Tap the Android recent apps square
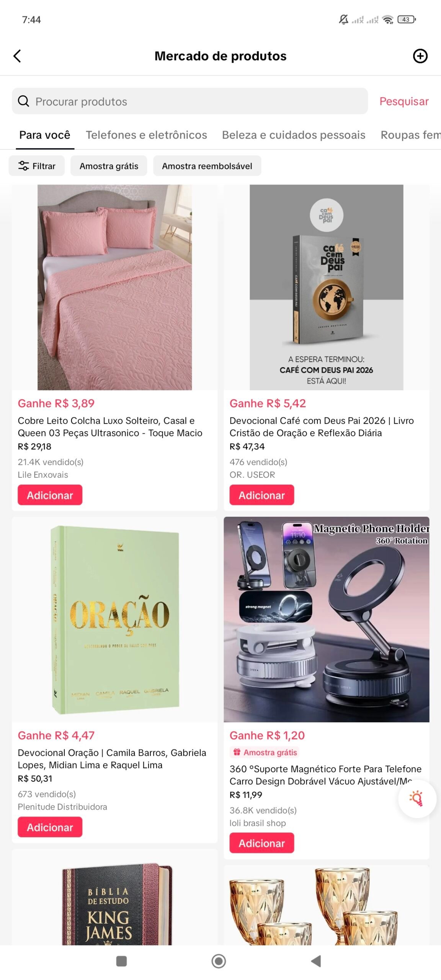 [121, 961]
